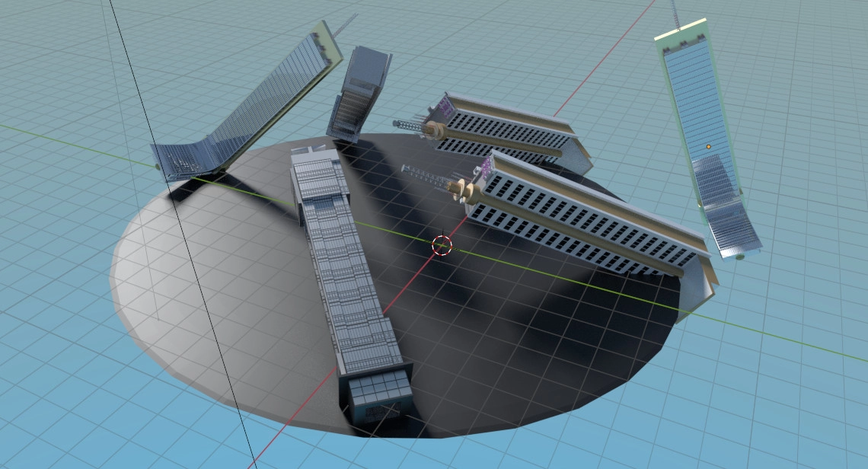Click lattice spire of the upper beige building
Screen dimensions: 868x469
(407, 123)
